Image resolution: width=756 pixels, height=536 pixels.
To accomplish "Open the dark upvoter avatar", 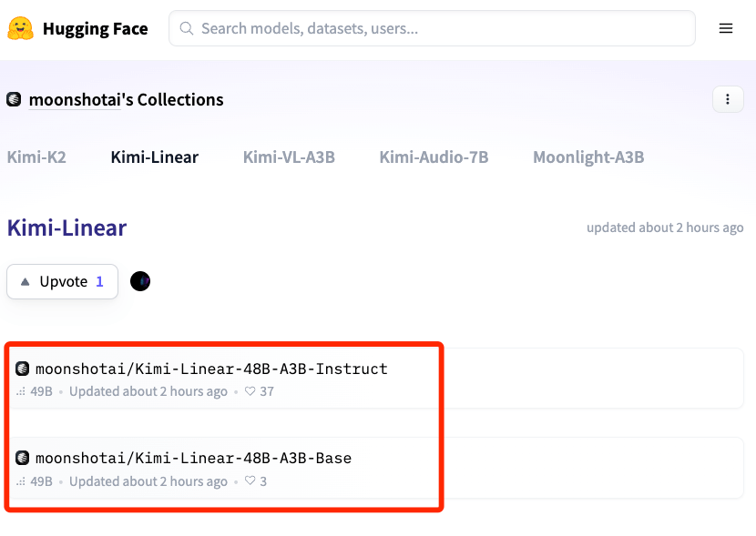I will click(140, 281).
